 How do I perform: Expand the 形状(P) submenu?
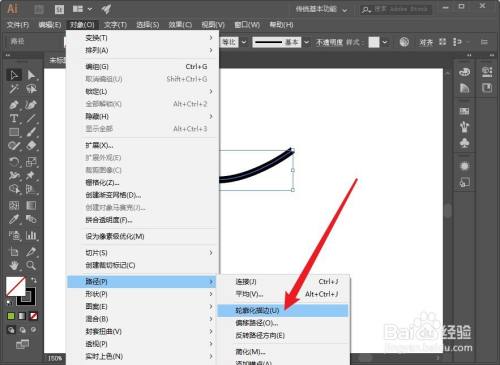pyautogui.click(x=142, y=294)
